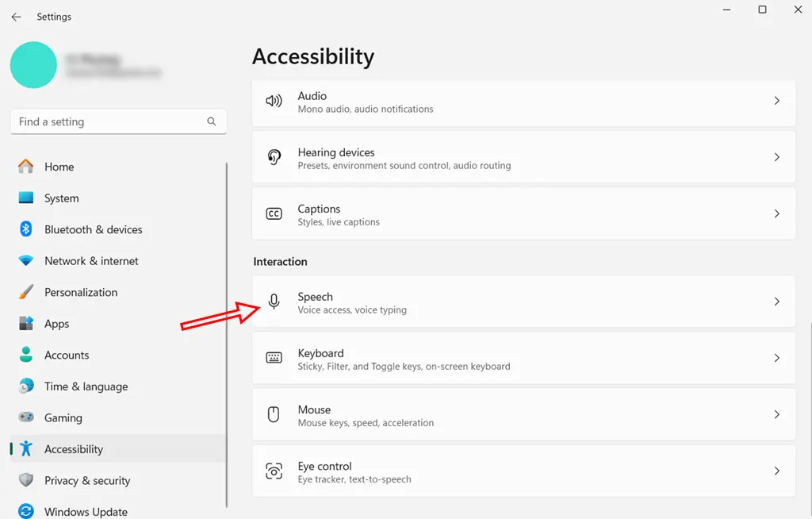Click the Hearing devices ear icon

[x=274, y=158]
